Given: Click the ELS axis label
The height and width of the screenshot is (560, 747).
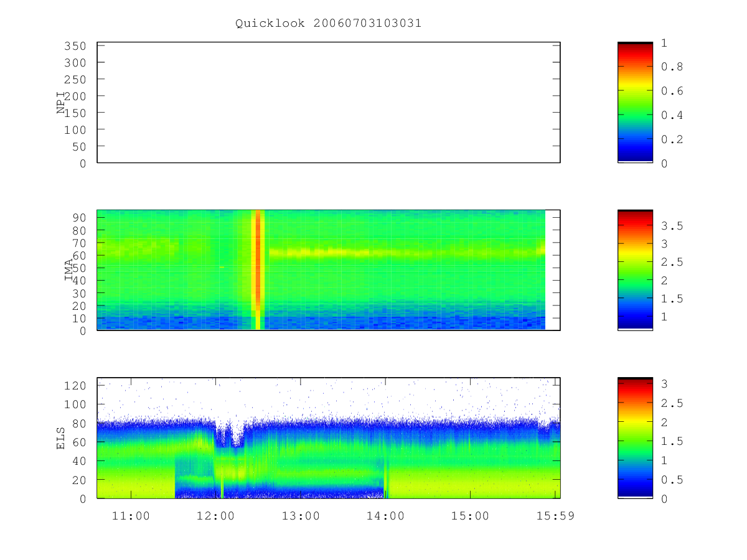Looking at the screenshot, I should pyautogui.click(x=61, y=438).
